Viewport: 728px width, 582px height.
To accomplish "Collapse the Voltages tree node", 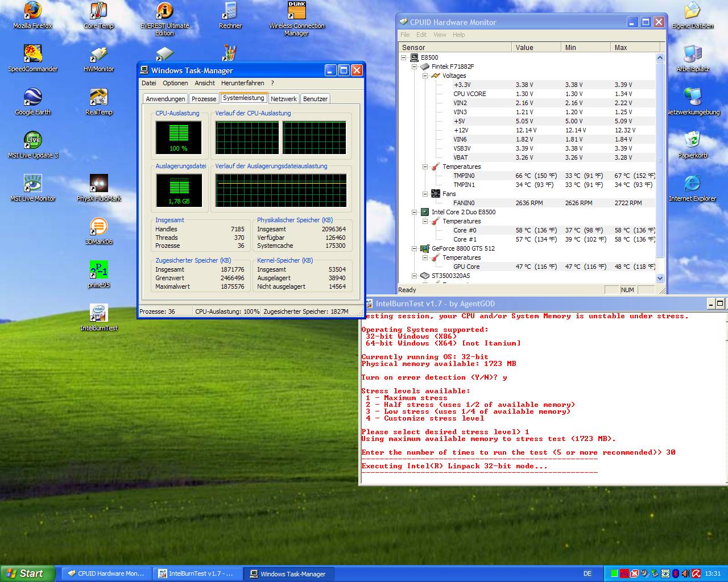I will [x=425, y=76].
